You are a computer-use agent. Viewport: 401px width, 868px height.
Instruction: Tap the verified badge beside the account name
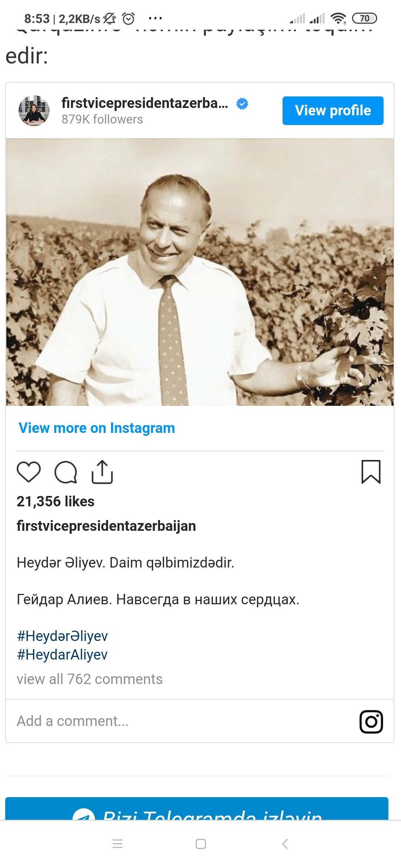coord(242,103)
